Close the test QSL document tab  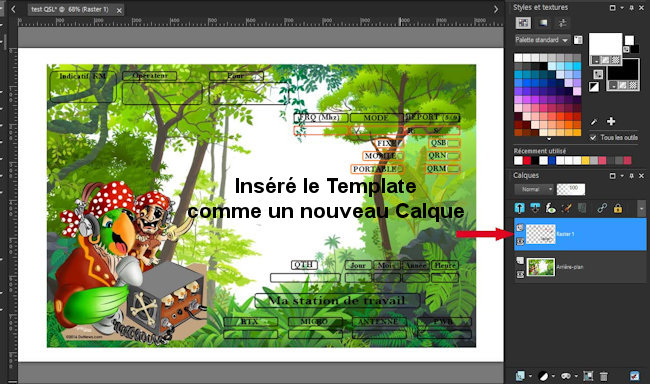coord(119,10)
